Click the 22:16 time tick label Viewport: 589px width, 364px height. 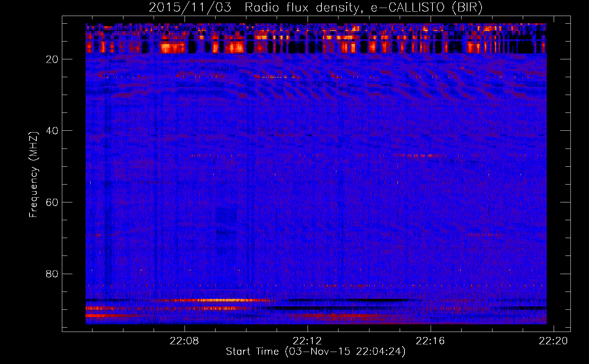pos(431,341)
